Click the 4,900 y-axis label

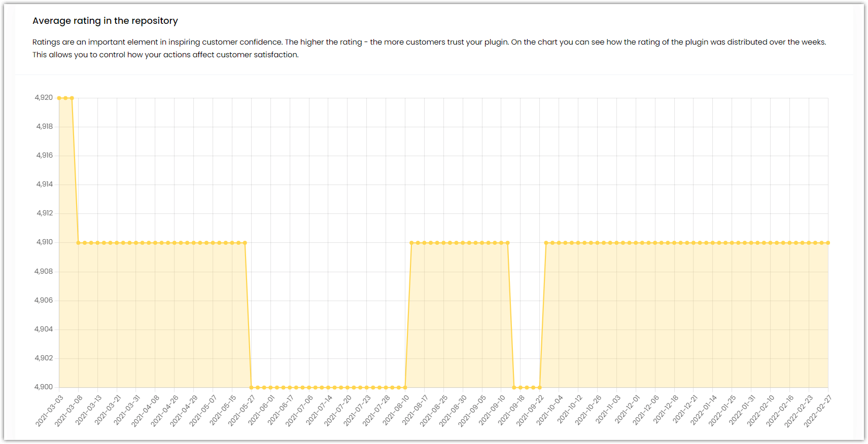pyautogui.click(x=44, y=387)
